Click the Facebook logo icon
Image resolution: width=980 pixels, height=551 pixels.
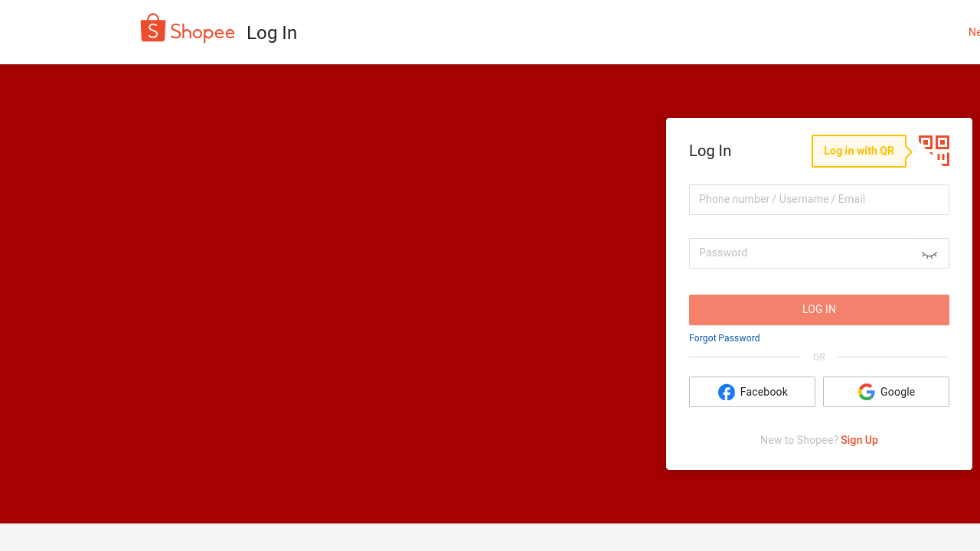click(727, 392)
